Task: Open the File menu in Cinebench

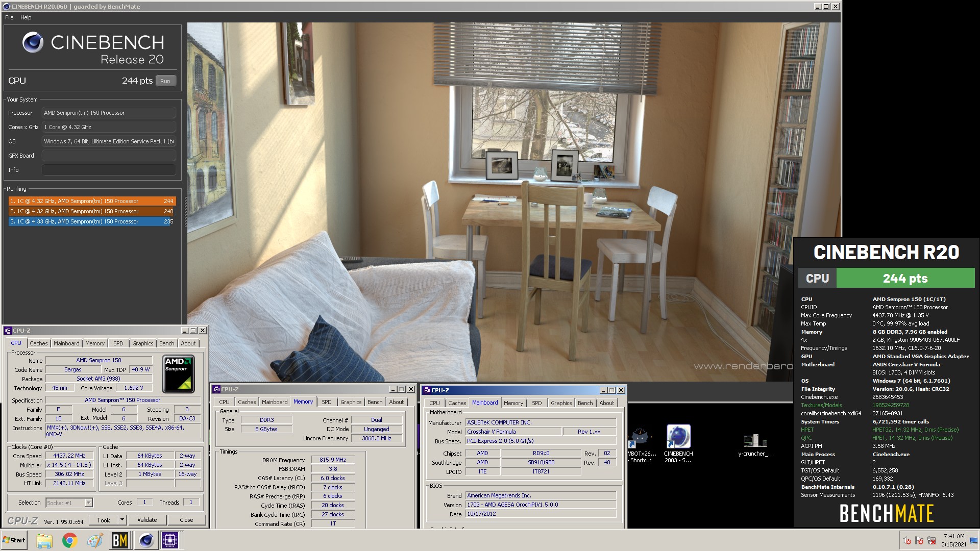Action: click(9, 17)
